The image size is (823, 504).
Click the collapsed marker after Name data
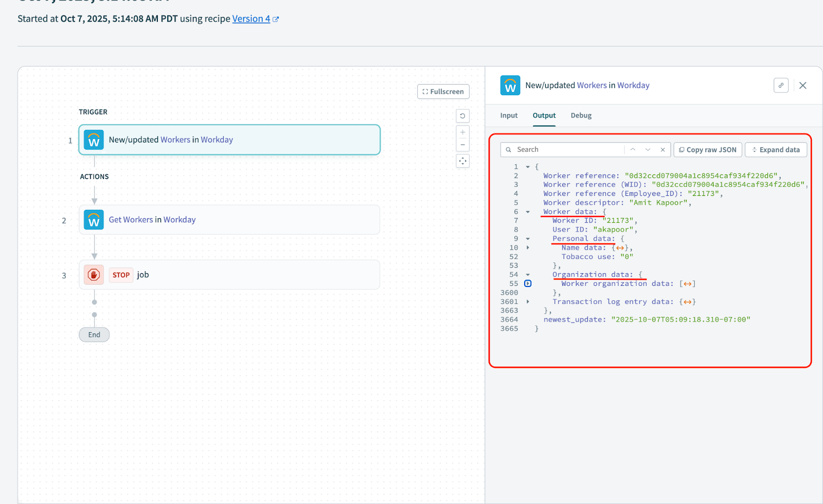click(x=620, y=248)
